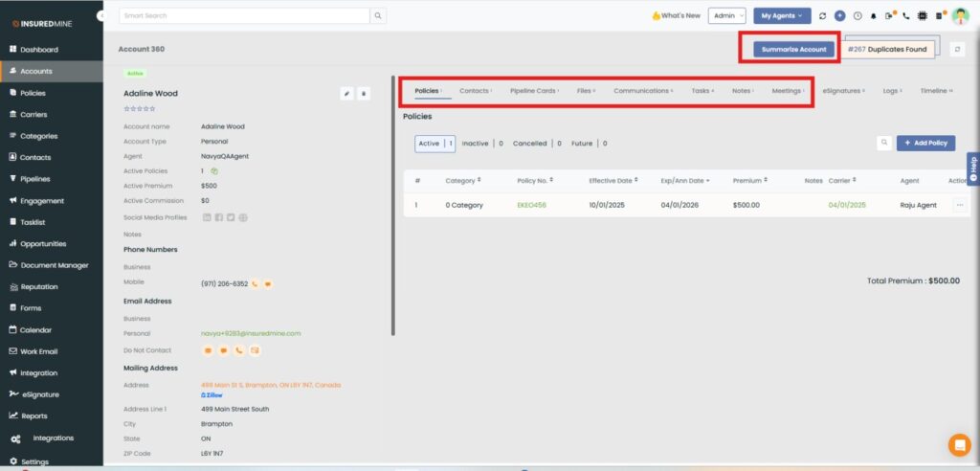The image size is (980, 471).
Task: Switch to the Contacts tab
Action: (x=475, y=91)
